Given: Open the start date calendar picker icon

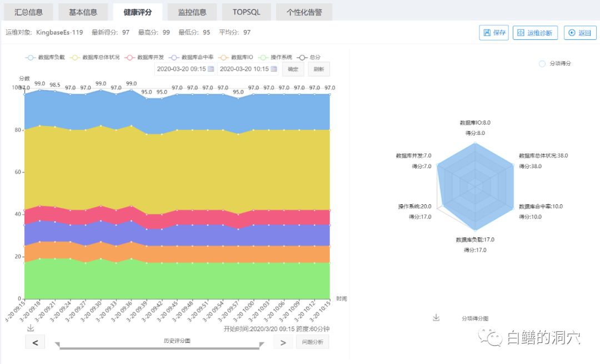Looking at the screenshot, I should tap(211, 69).
